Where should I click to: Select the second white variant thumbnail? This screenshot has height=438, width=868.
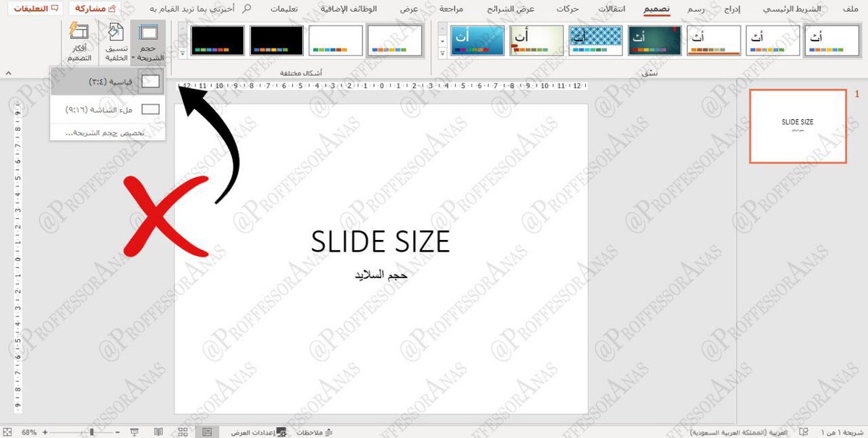coord(336,40)
